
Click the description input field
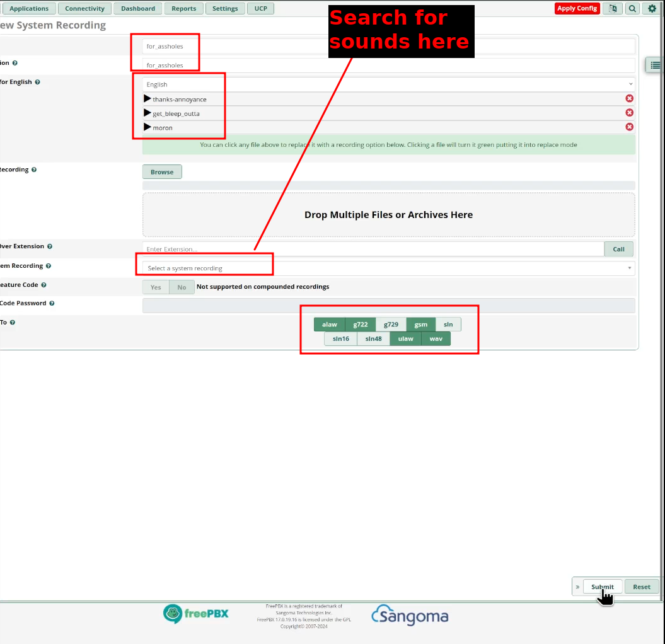pos(388,66)
